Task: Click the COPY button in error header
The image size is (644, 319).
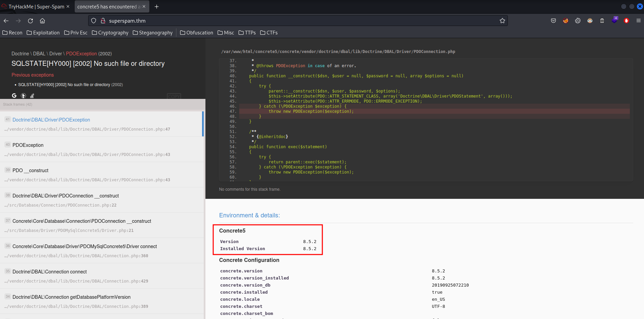Action: [174, 97]
